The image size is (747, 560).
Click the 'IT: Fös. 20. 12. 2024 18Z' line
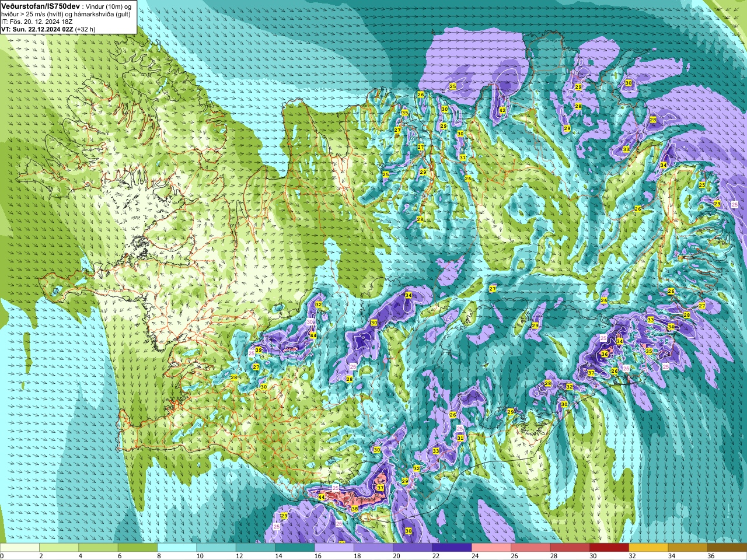click(37, 21)
